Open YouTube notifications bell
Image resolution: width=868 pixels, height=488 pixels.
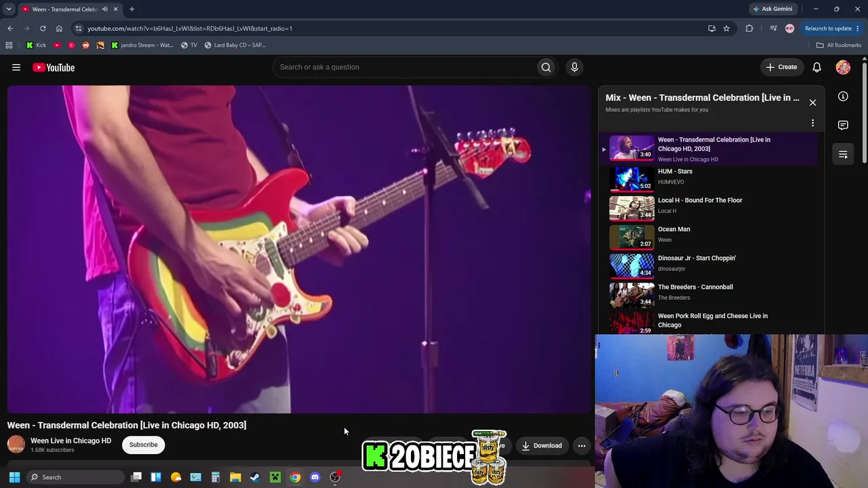[x=817, y=67]
